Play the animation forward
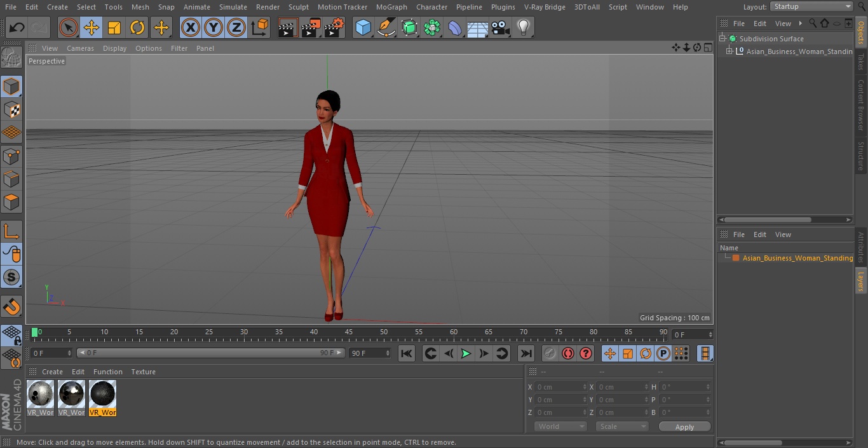The height and width of the screenshot is (448, 868). click(x=466, y=353)
